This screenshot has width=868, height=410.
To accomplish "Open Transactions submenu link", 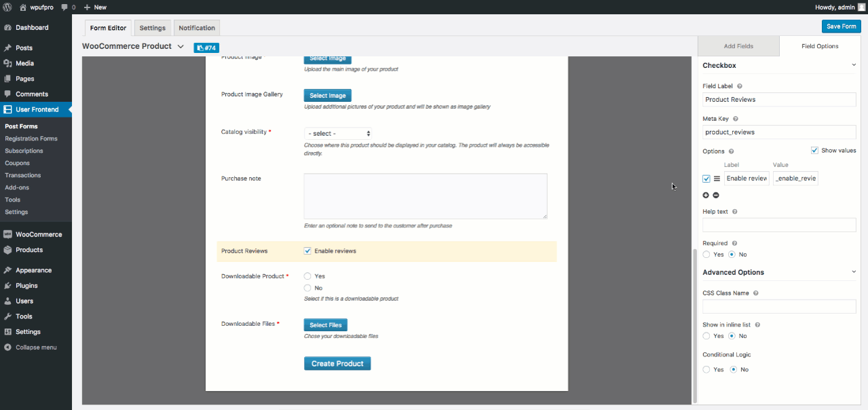I will (x=23, y=175).
